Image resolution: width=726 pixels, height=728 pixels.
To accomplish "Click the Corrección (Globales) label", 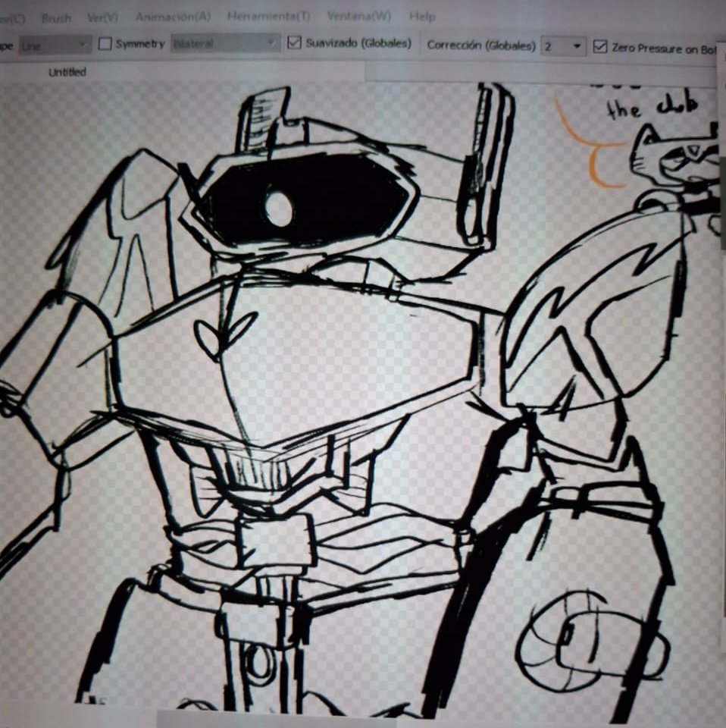I will click(481, 45).
